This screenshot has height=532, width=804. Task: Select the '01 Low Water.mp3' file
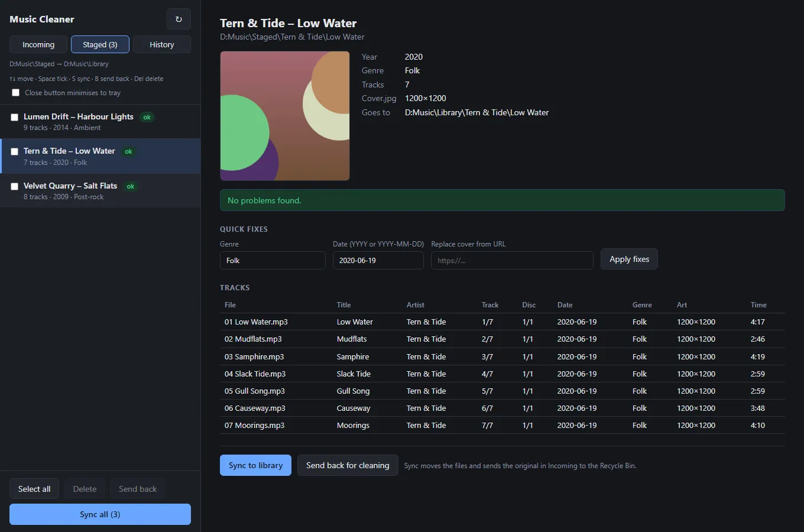256,322
